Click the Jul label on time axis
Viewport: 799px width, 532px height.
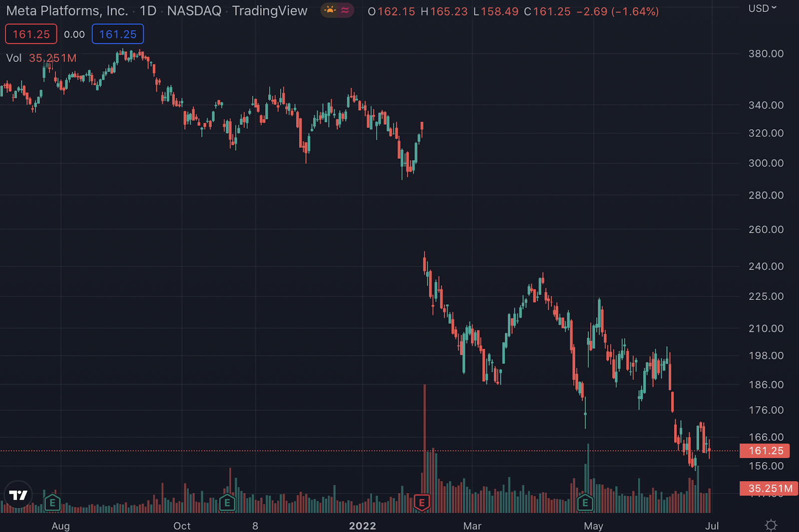click(712, 526)
